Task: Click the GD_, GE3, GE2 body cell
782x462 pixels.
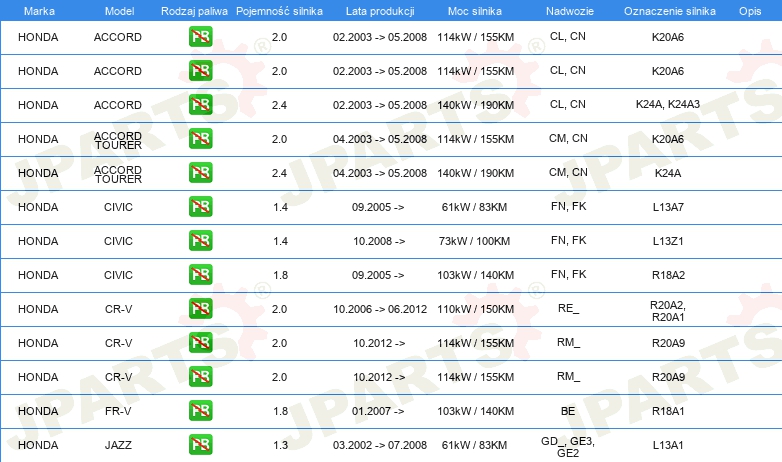Action: click(x=568, y=447)
